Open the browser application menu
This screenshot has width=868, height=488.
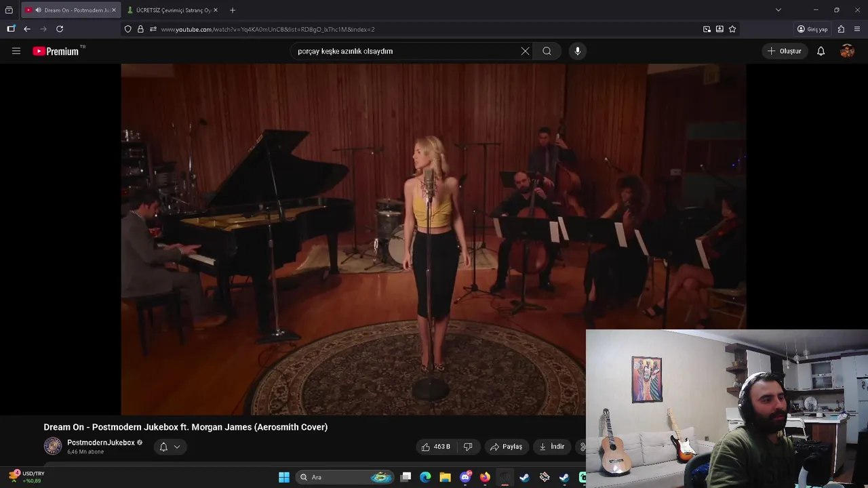(x=857, y=29)
